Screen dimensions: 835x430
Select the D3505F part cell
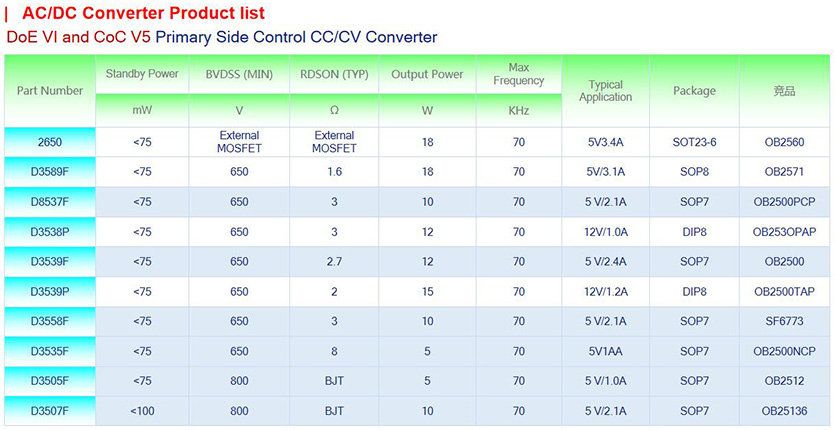(49, 381)
